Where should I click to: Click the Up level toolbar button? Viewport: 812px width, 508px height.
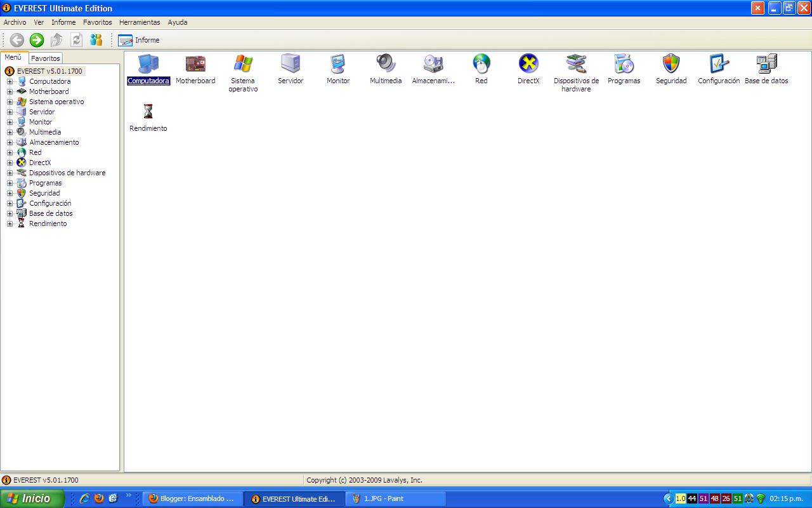point(56,40)
